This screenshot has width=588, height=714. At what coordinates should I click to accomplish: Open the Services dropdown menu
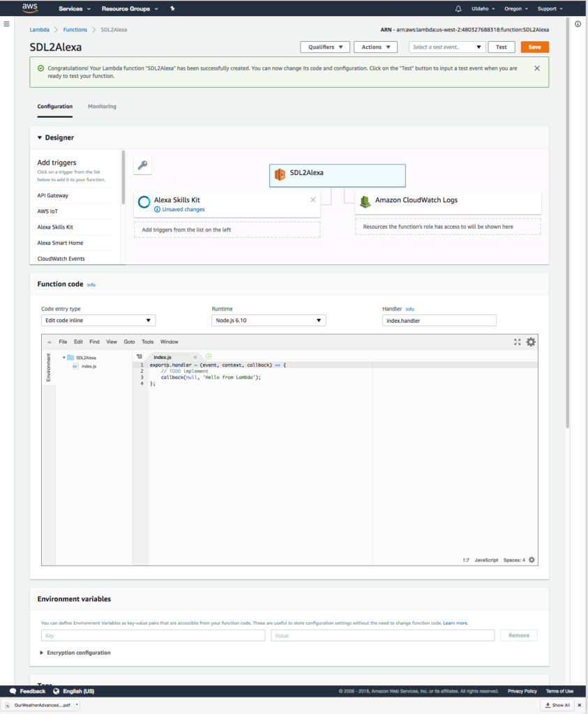point(74,8)
